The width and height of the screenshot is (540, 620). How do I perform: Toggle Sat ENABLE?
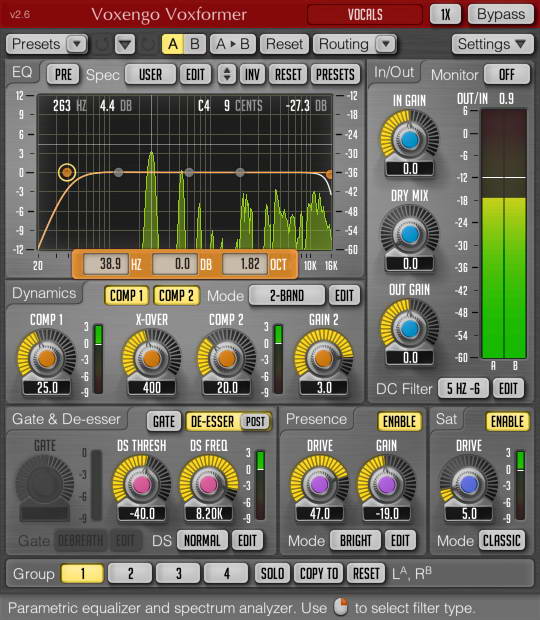[508, 422]
